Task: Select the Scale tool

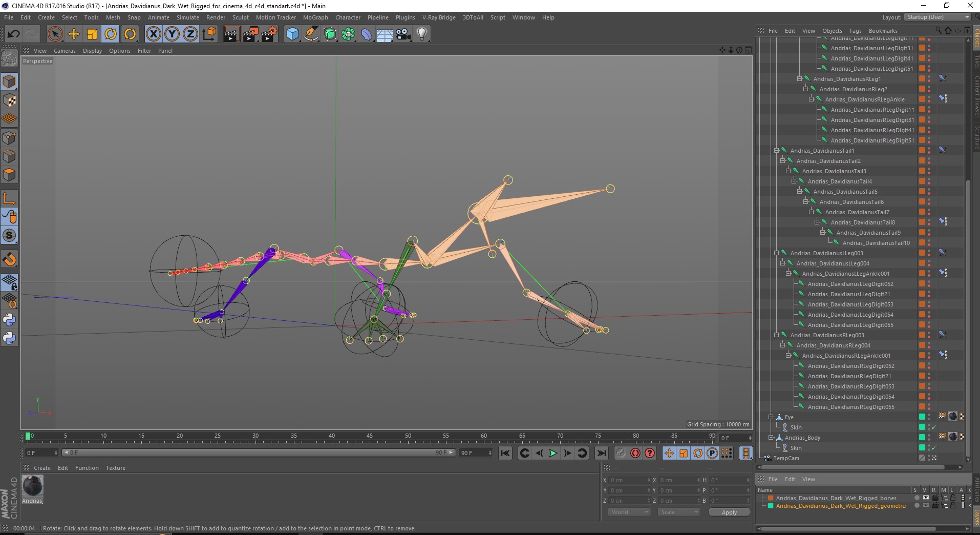Action: pyautogui.click(x=92, y=34)
